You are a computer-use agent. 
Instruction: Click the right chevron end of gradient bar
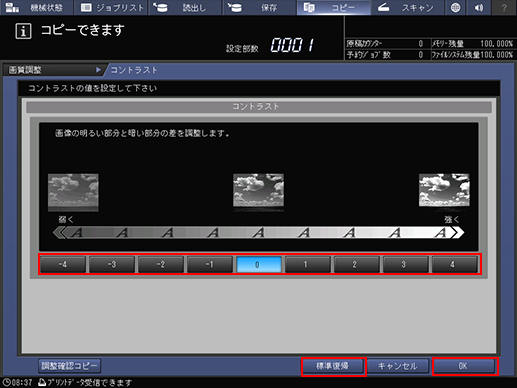click(x=457, y=232)
